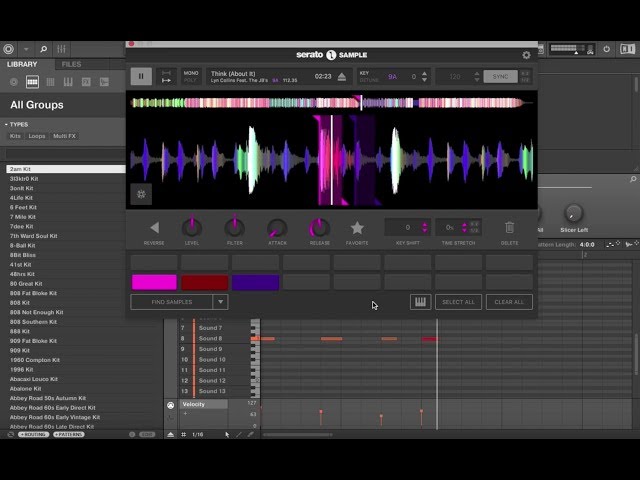The image size is (640, 480).
Task: Eject the loaded track Think (About It)
Action: click(342, 77)
